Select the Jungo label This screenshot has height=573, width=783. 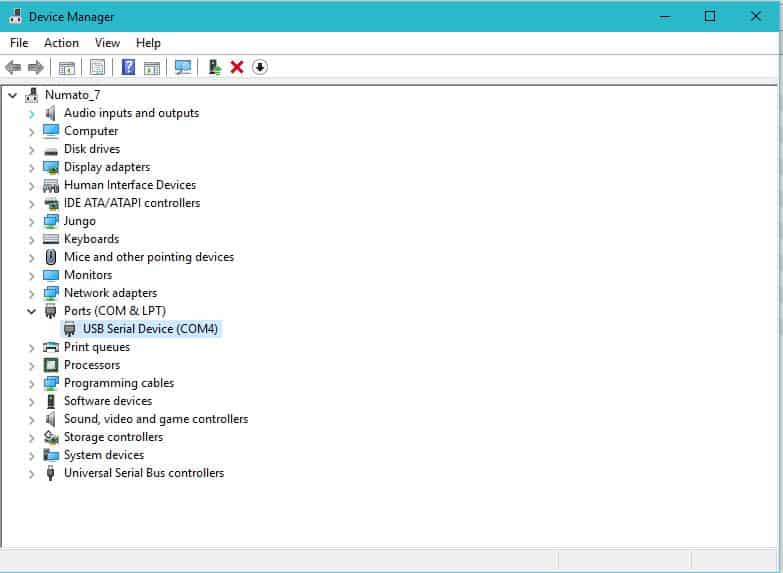point(79,221)
